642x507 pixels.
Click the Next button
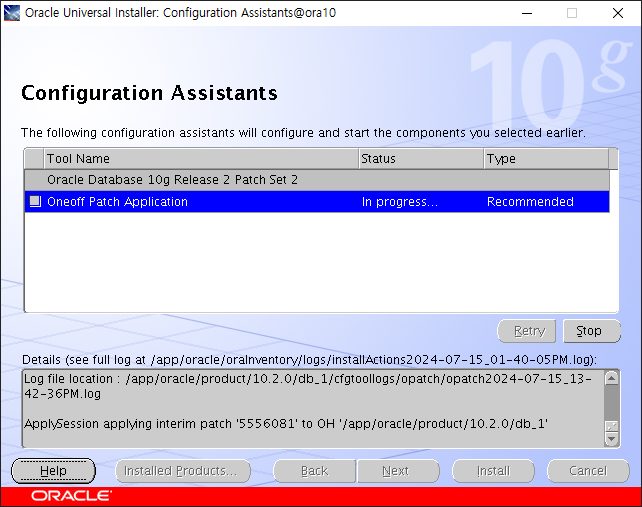click(398, 471)
